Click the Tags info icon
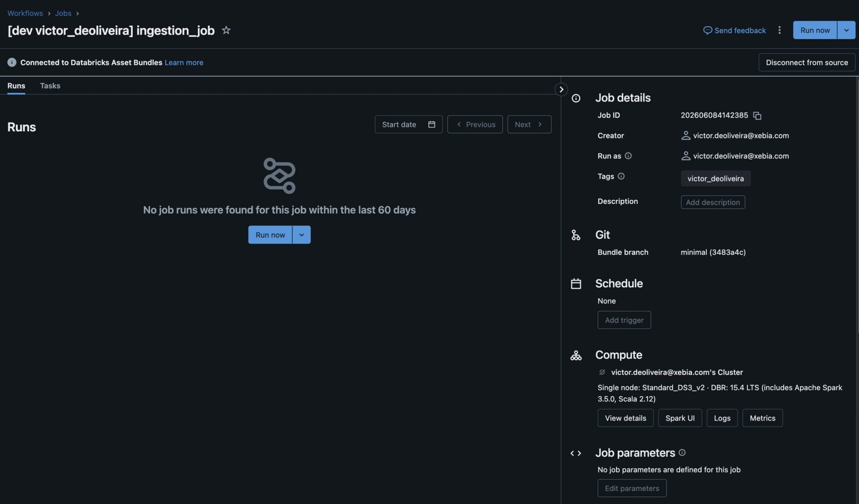 coord(621,176)
